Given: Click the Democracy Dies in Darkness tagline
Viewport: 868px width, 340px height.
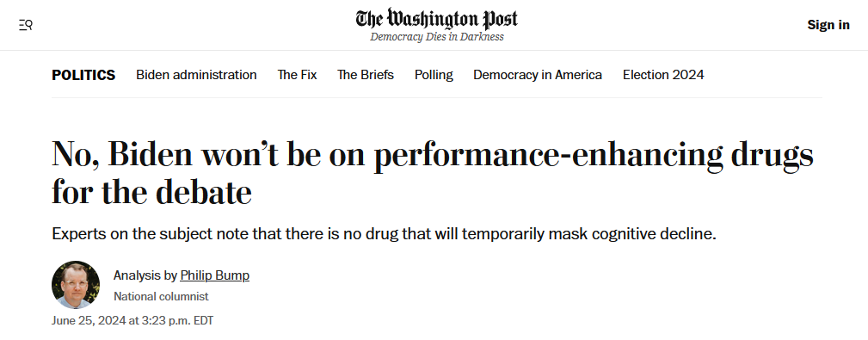Looking at the screenshot, I should [x=437, y=37].
